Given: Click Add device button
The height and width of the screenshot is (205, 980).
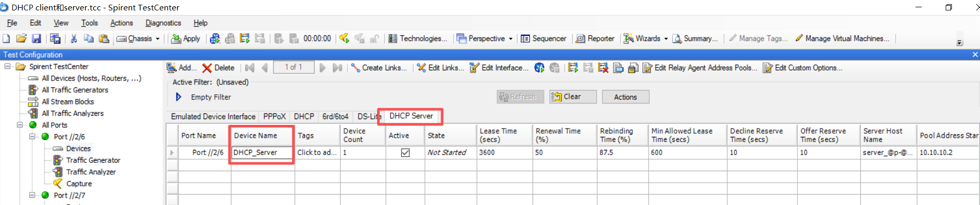Looking at the screenshot, I should pos(182,68).
